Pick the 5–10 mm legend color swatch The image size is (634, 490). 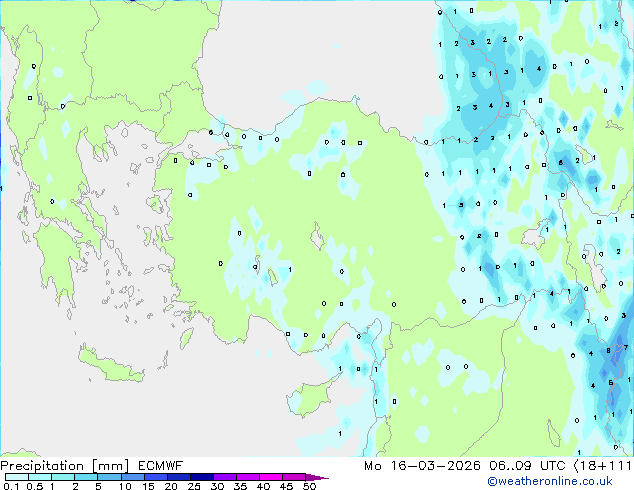coord(109,477)
